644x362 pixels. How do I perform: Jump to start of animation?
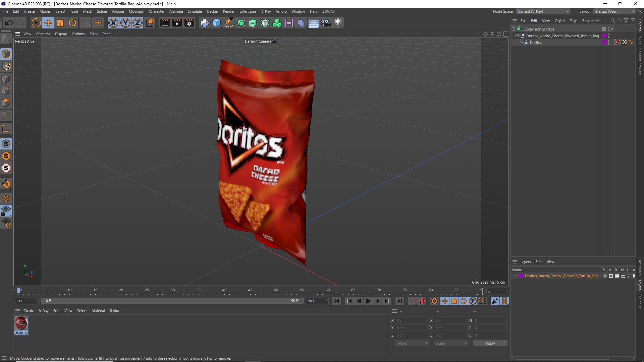click(x=336, y=301)
